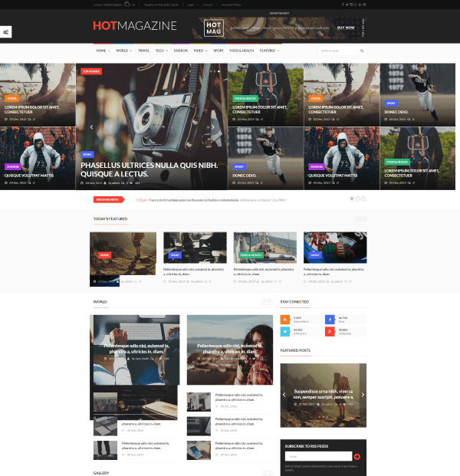Click the LinkedIn icon in the top bar
The height and width of the screenshot is (476, 460).
point(360,5)
